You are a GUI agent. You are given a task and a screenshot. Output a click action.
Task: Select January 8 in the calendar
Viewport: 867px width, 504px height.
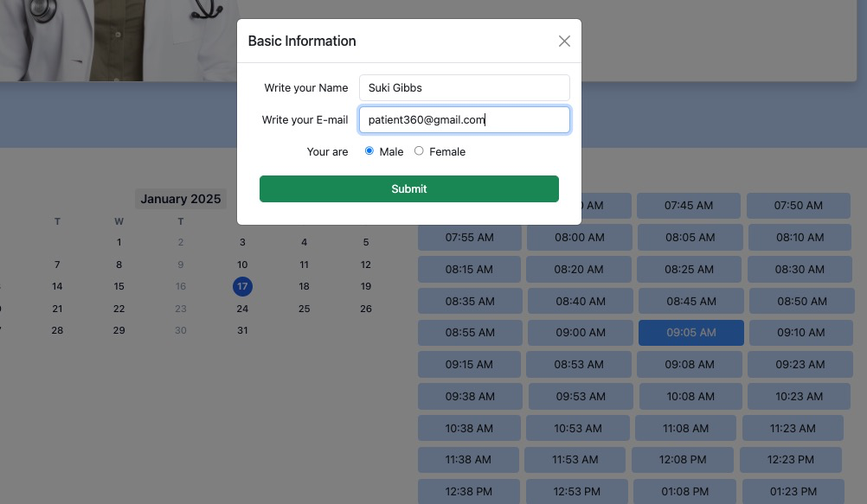tap(119, 265)
